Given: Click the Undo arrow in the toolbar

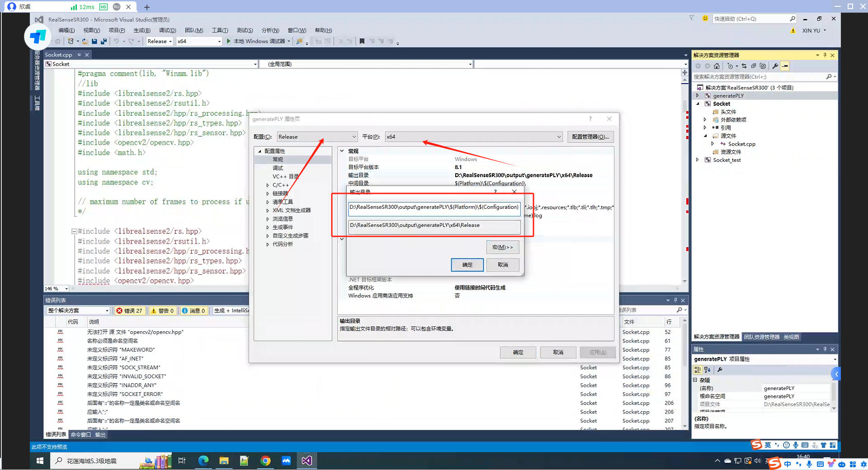Looking at the screenshot, I should click(x=116, y=41).
